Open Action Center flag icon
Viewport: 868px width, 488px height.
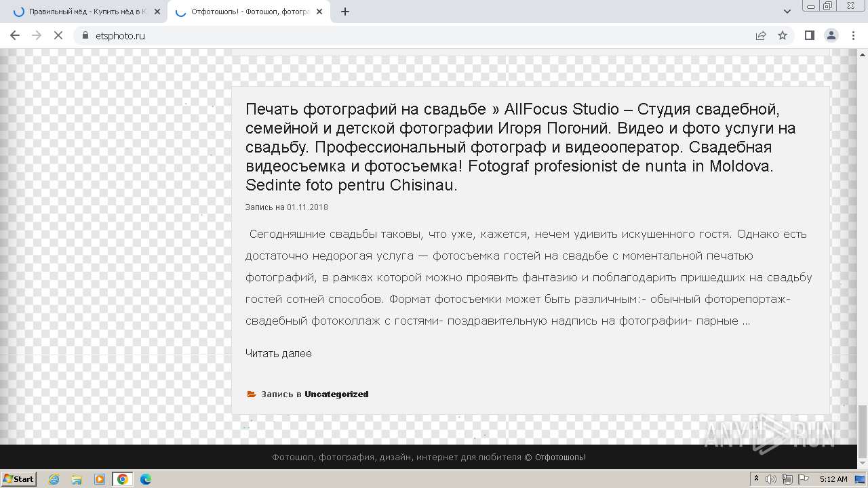click(803, 479)
